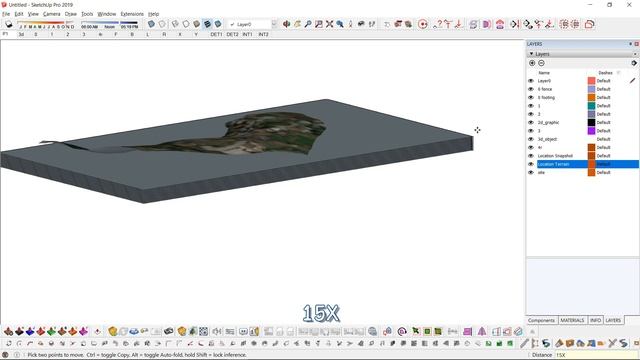Open the Draw menu
The width and height of the screenshot is (640, 360).
[x=71, y=14]
